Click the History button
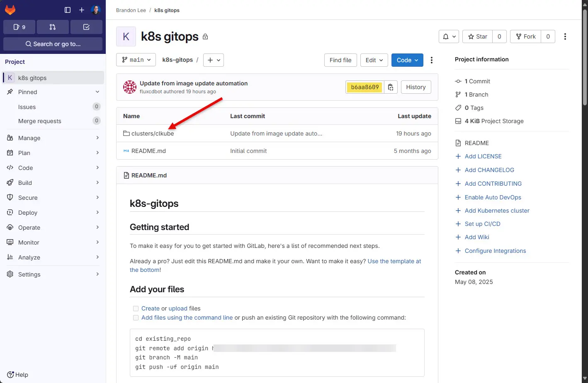 415,87
